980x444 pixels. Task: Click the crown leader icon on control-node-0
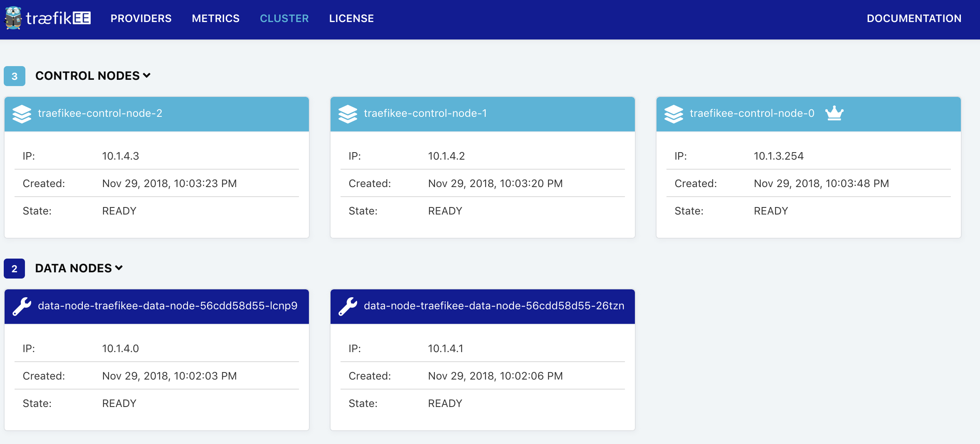point(834,113)
